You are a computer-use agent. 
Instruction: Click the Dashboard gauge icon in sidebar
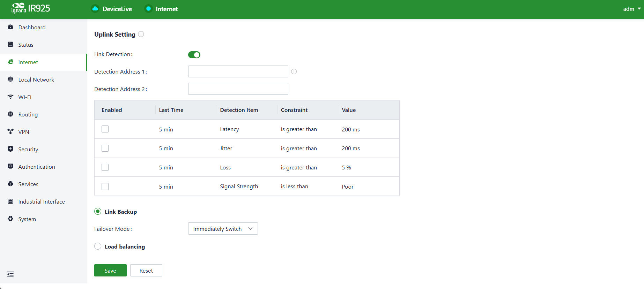pos(10,27)
